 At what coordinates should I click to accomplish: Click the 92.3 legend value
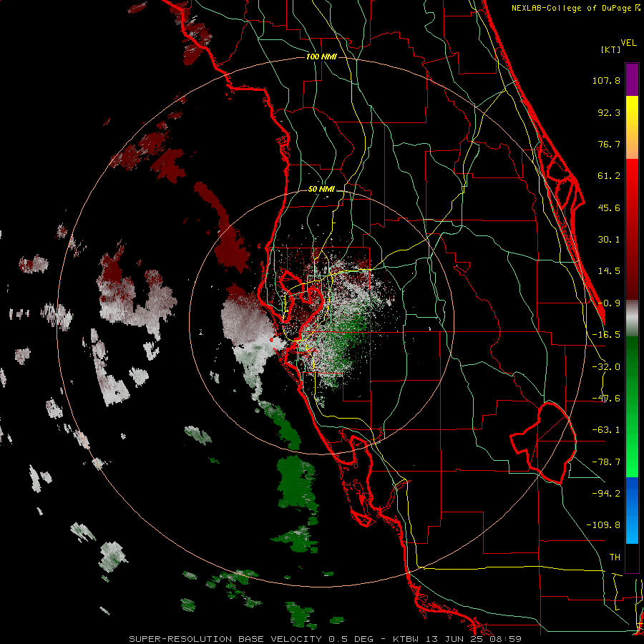point(609,112)
